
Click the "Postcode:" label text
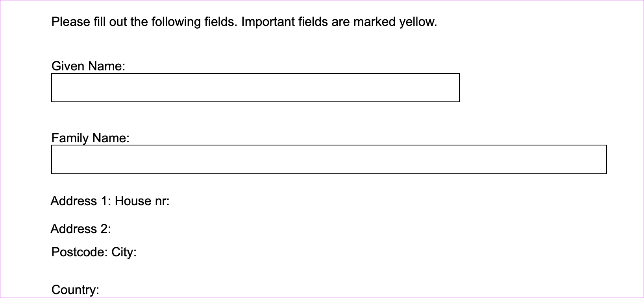[x=80, y=252]
